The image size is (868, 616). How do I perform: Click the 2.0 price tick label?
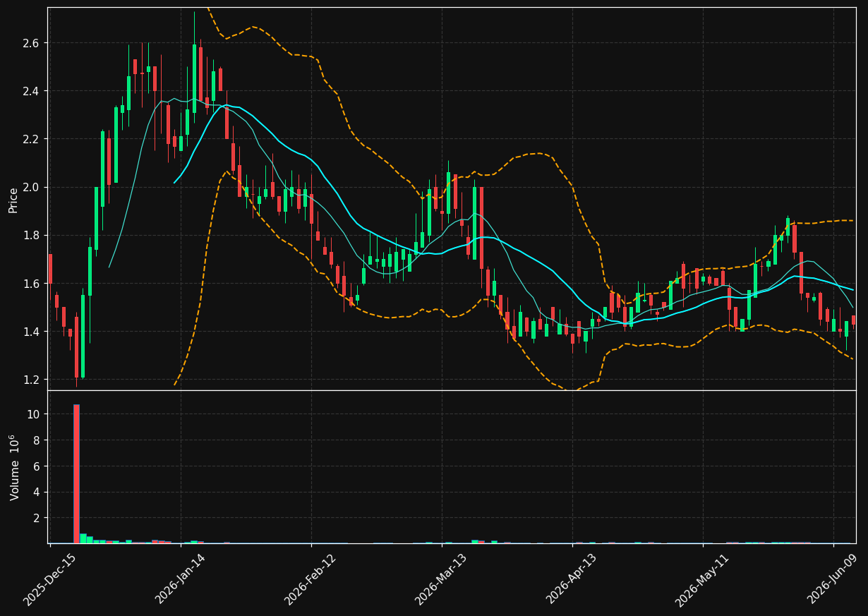point(31,187)
